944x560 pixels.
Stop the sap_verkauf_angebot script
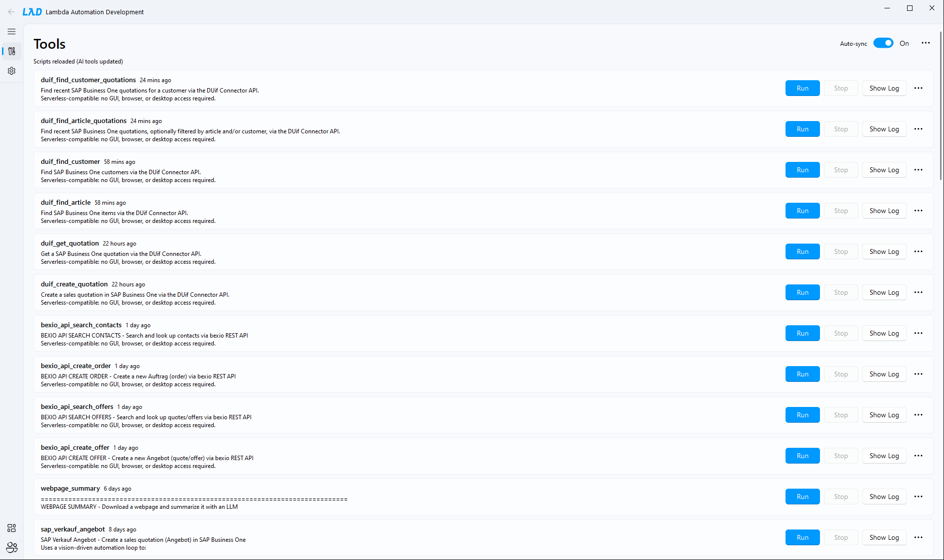tap(841, 537)
